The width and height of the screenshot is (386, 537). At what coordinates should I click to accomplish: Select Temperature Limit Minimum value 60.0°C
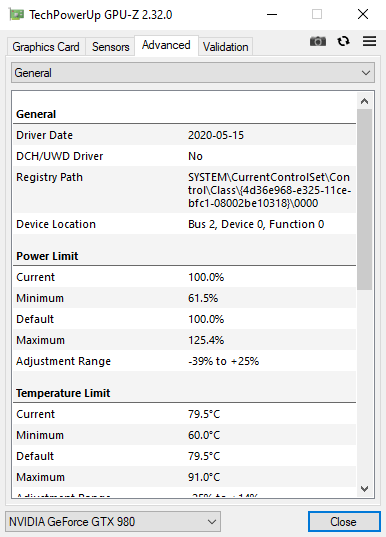pos(204,435)
